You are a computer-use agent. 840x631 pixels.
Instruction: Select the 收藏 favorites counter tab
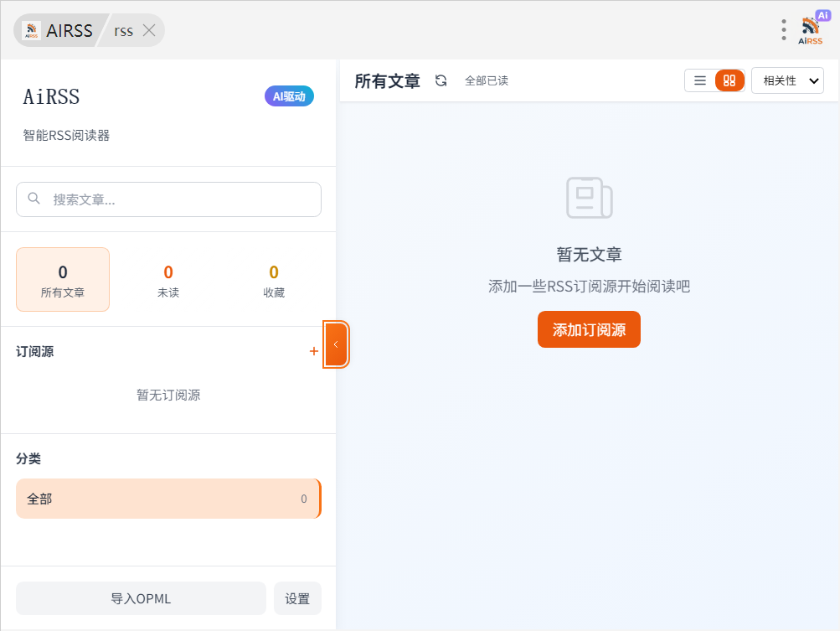click(274, 280)
